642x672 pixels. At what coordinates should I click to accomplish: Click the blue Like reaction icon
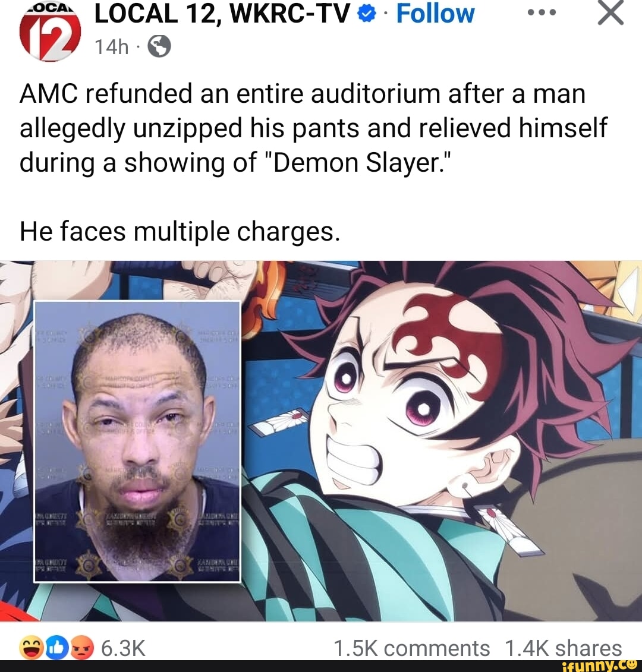(56, 648)
